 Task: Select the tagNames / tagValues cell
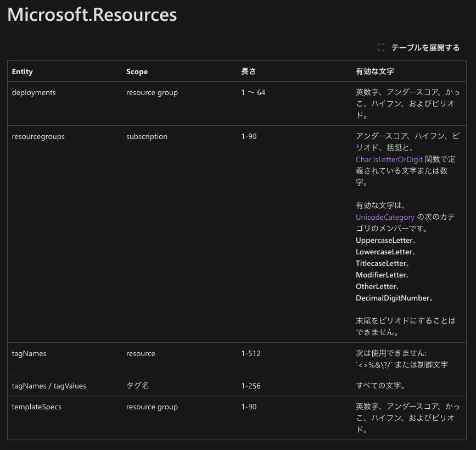(x=49, y=386)
